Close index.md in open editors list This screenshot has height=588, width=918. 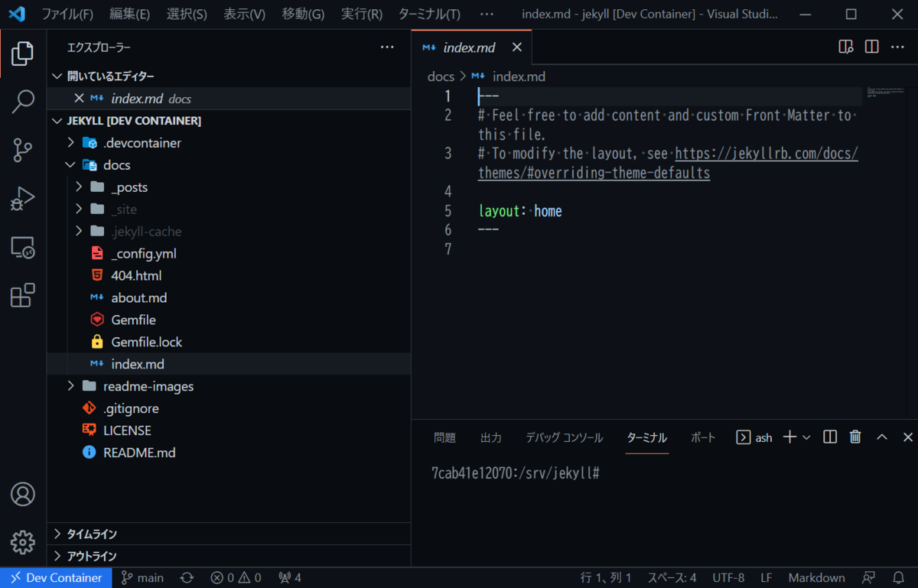(78, 98)
